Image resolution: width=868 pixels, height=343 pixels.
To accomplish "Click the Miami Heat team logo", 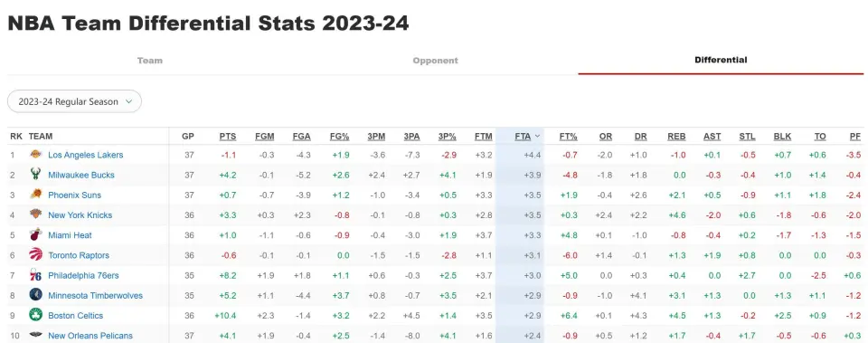I will [x=35, y=235].
